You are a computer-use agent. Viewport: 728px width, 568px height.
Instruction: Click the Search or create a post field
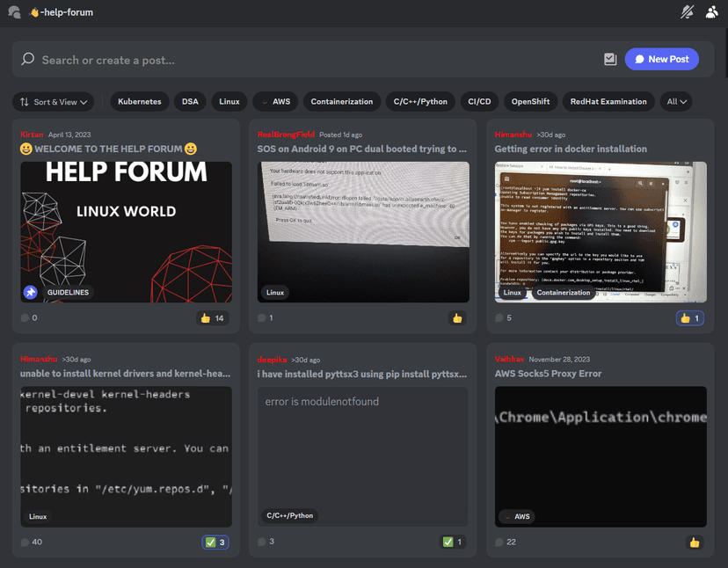pos(308,60)
